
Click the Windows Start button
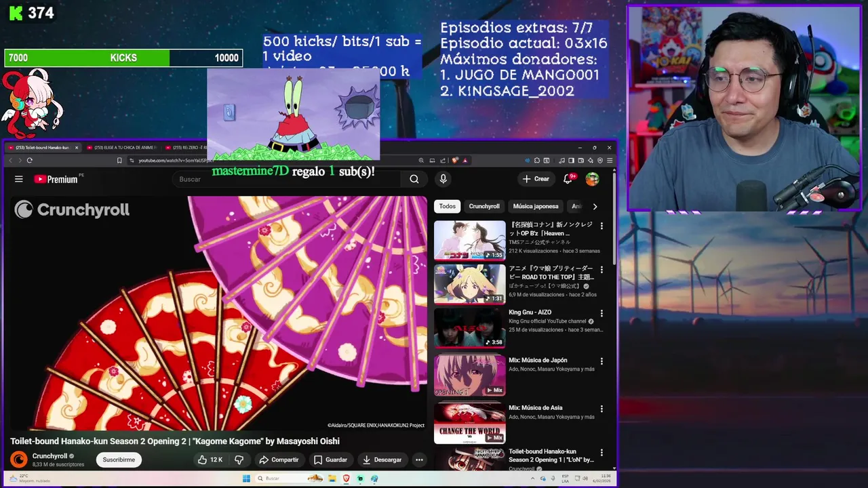click(246, 479)
